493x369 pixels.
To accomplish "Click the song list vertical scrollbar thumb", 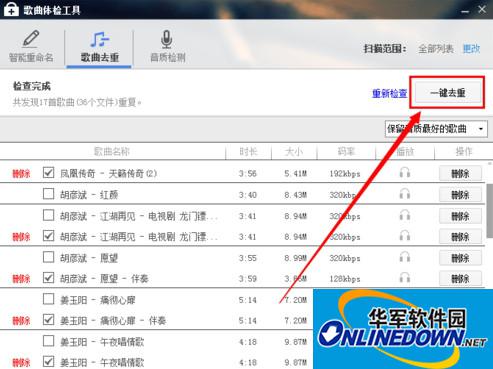I will (x=490, y=210).
